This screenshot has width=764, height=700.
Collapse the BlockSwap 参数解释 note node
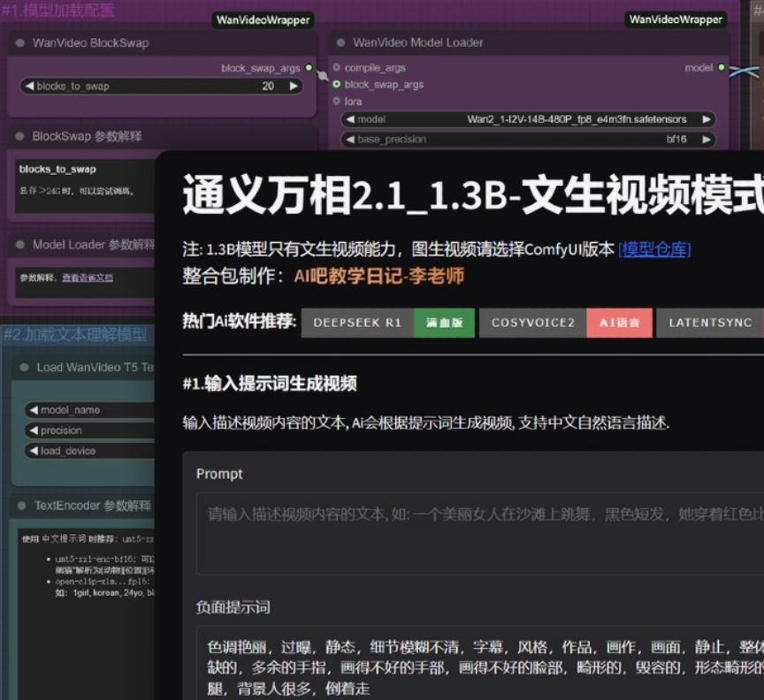tap(19, 137)
